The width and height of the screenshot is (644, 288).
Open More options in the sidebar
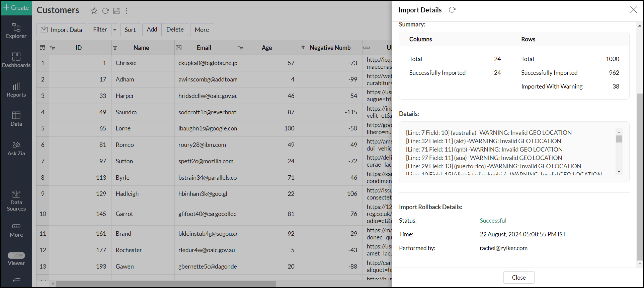(x=16, y=230)
